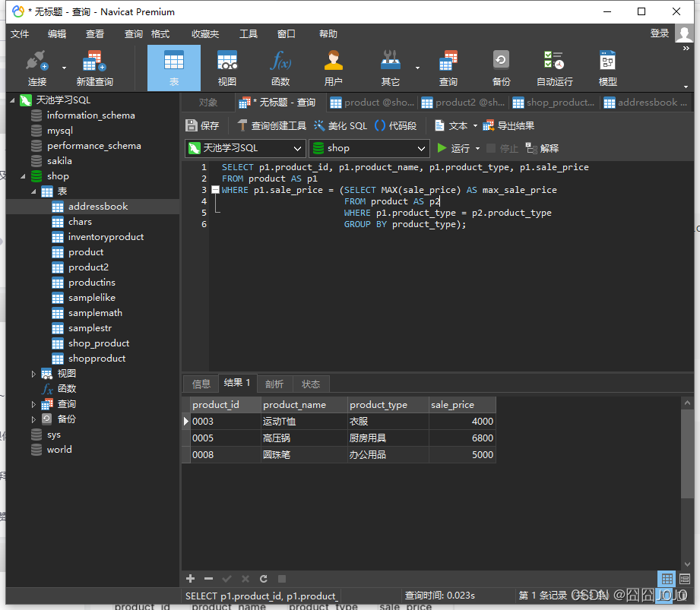This screenshot has height=610, width=700.
Task: Open the 备份 backup toolbar icon
Action: click(501, 68)
